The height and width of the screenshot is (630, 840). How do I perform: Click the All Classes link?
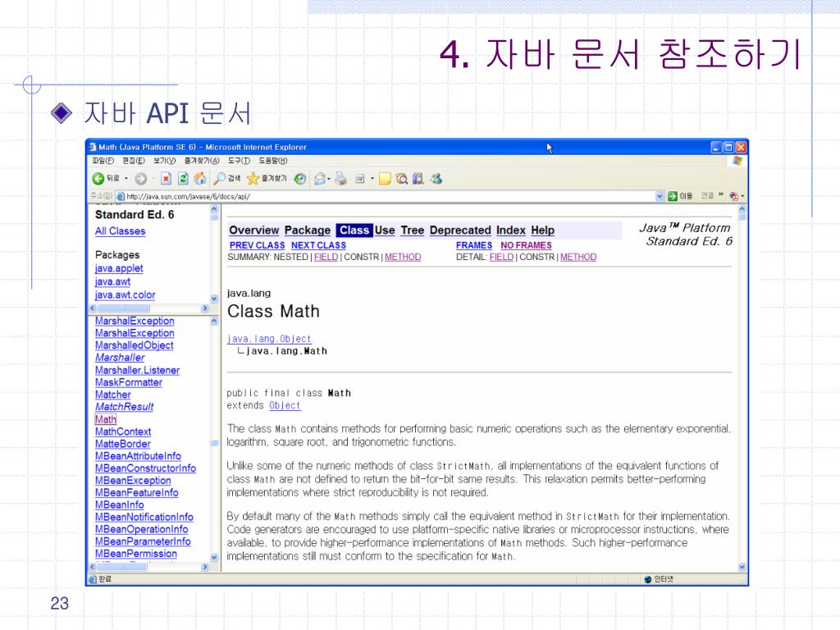120,231
